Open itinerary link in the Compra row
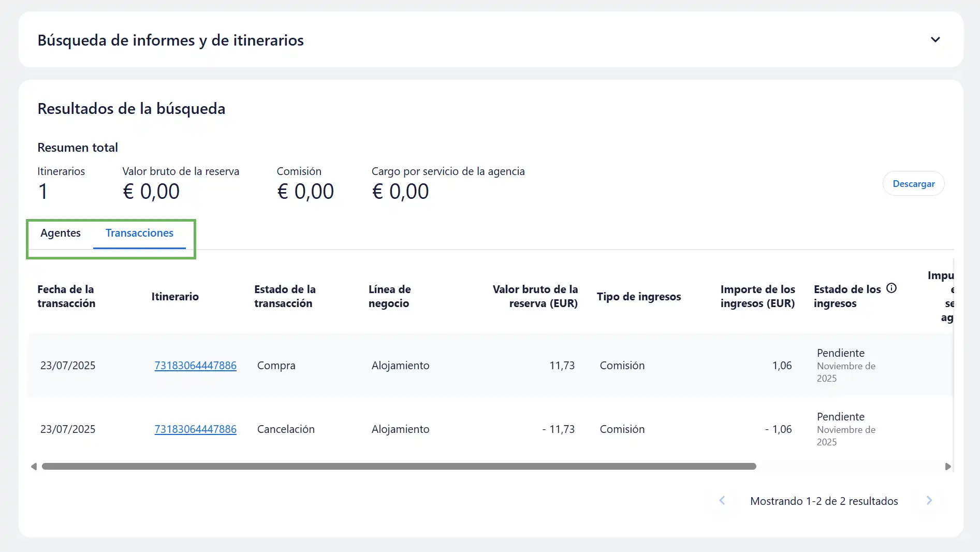980x552 pixels. click(195, 366)
